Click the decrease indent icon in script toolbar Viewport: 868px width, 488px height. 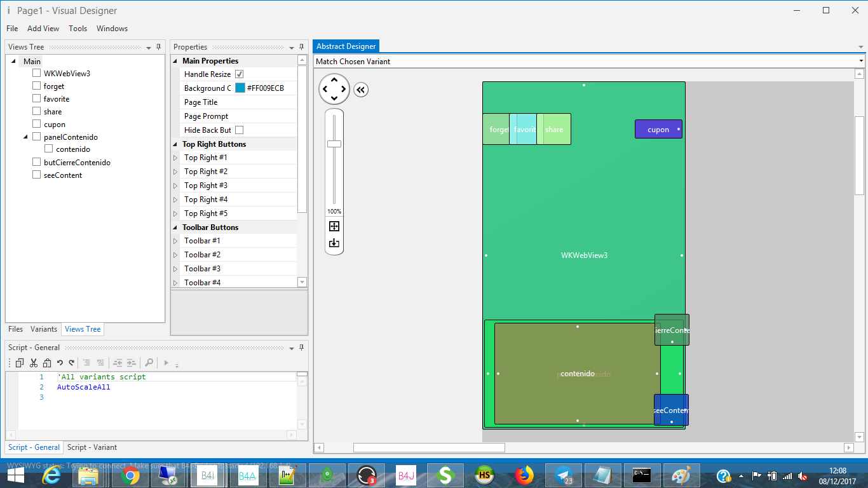(x=118, y=363)
